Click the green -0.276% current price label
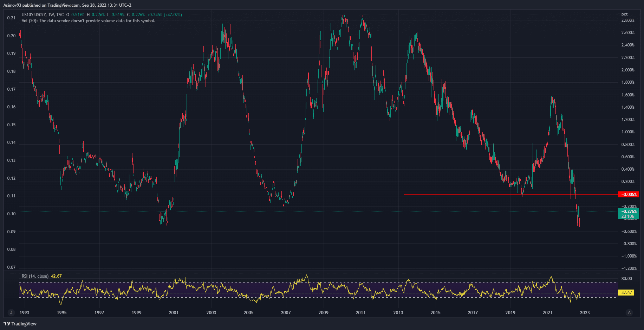Image resolution: width=644 pixels, height=330 pixels. pos(628,211)
